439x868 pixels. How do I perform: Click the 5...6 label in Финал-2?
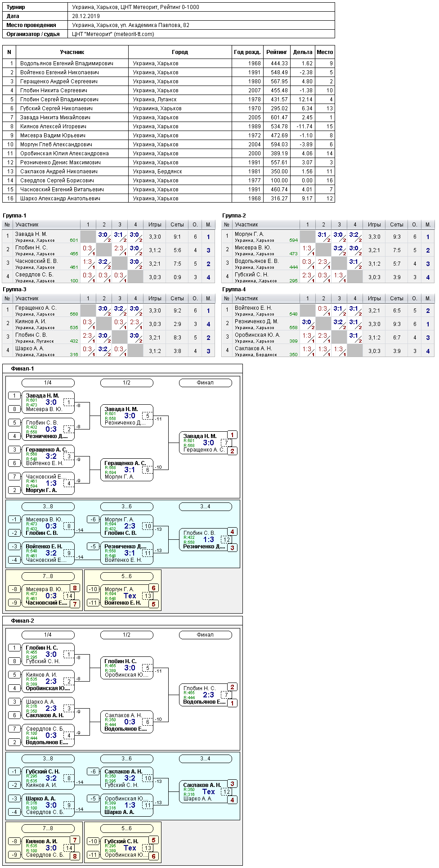(x=126, y=828)
